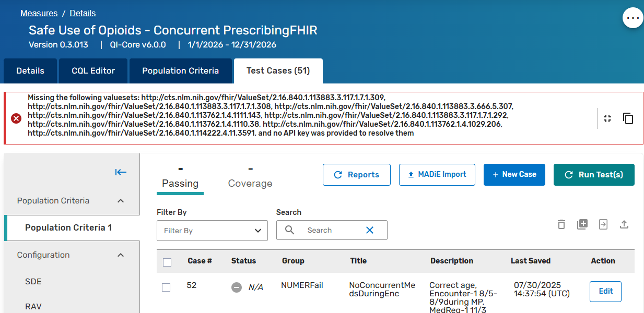
Task: Copy the missing valuesets error text
Action: tap(628, 118)
